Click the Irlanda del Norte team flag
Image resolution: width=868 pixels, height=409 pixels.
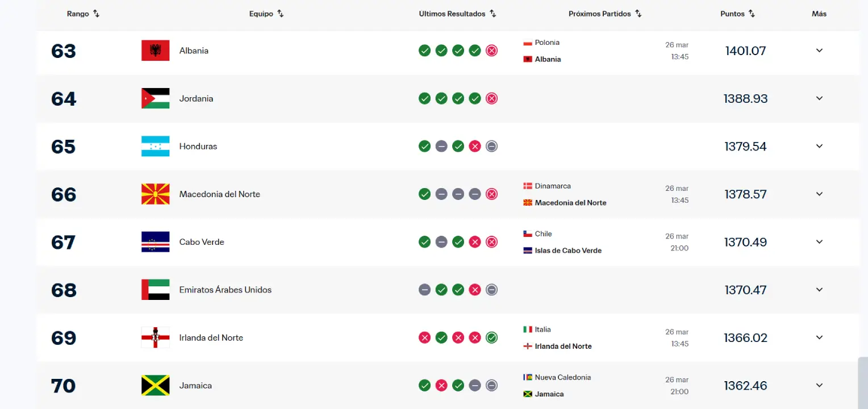(x=156, y=337)
